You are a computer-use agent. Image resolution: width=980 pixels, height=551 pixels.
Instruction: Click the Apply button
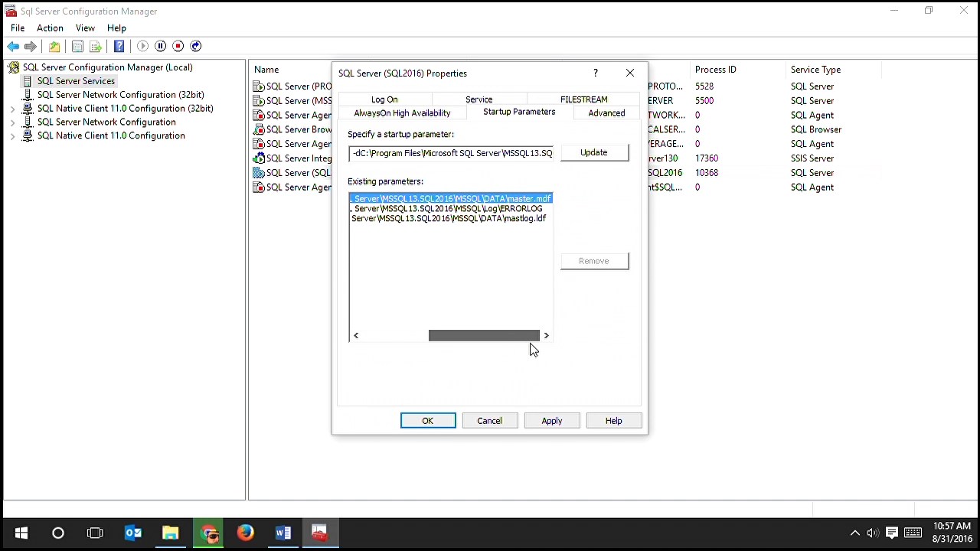[x=552, y=421]
